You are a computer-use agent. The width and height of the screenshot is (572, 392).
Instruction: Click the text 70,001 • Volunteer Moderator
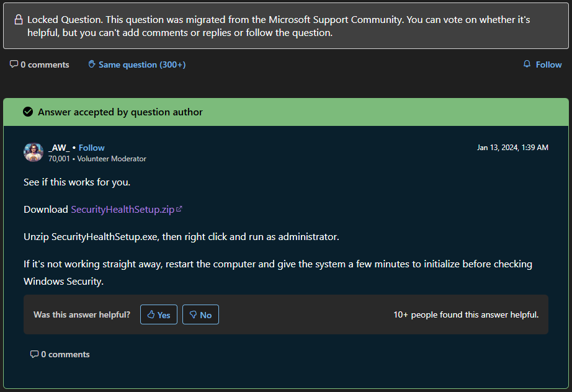[x=97, y=159]
